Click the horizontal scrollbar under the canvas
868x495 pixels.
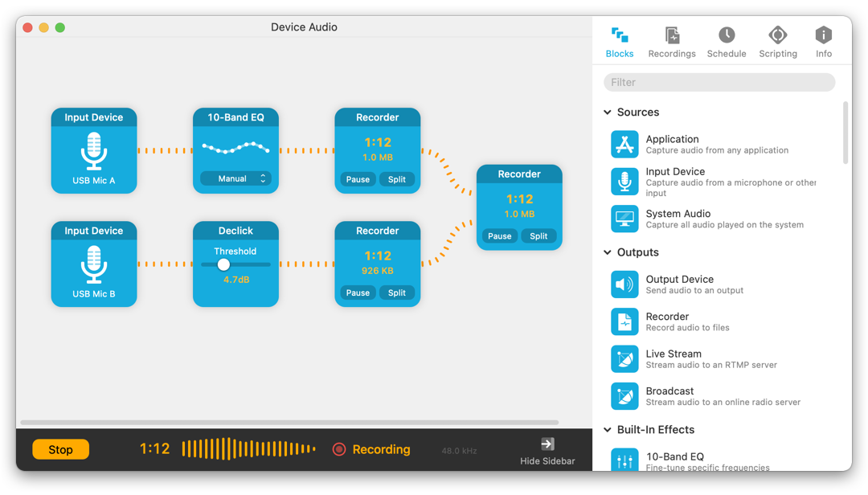(289, 423)
